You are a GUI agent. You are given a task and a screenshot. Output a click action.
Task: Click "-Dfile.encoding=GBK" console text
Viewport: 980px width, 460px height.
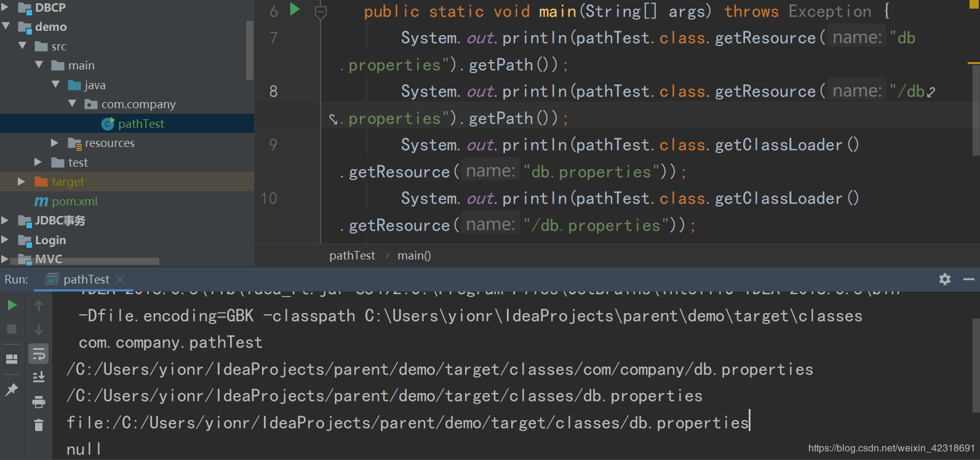pos(166,316)
